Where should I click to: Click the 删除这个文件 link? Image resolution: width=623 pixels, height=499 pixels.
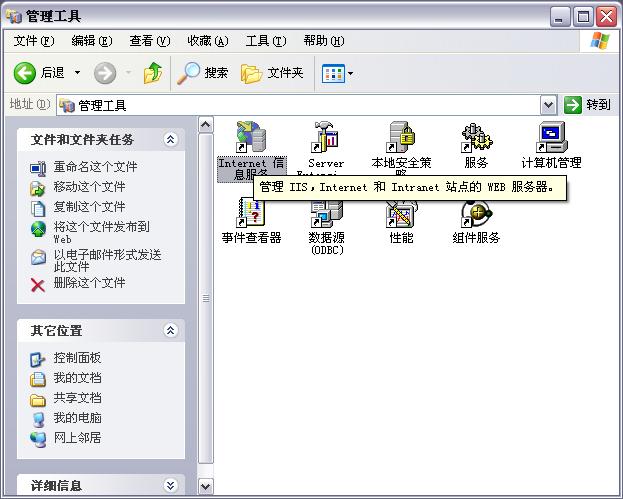(89, 283)
